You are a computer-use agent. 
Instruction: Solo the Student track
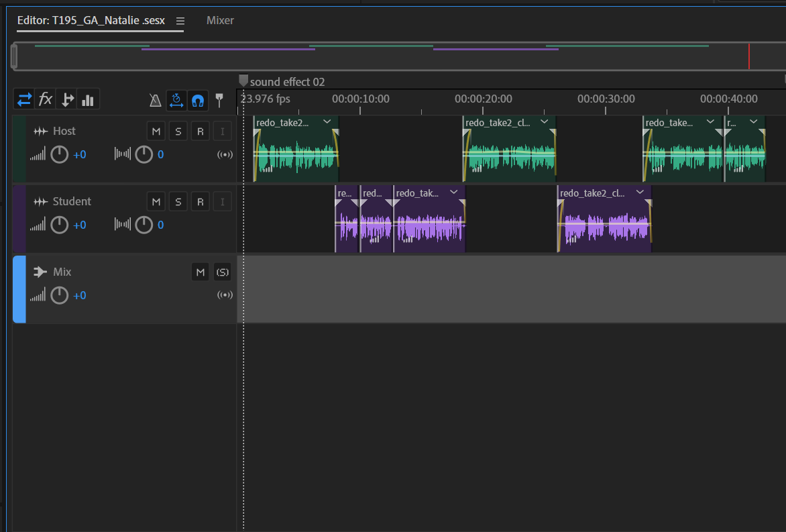178,202
